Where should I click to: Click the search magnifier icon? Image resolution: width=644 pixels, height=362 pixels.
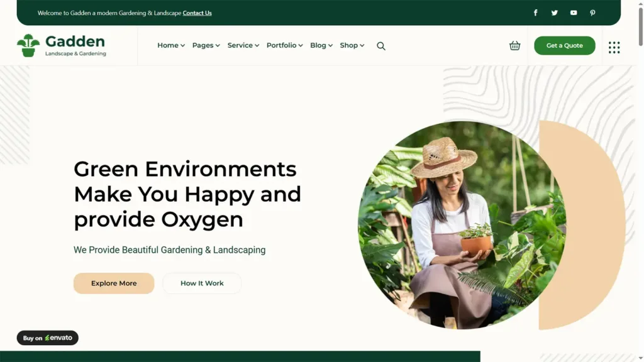[381, 46]
